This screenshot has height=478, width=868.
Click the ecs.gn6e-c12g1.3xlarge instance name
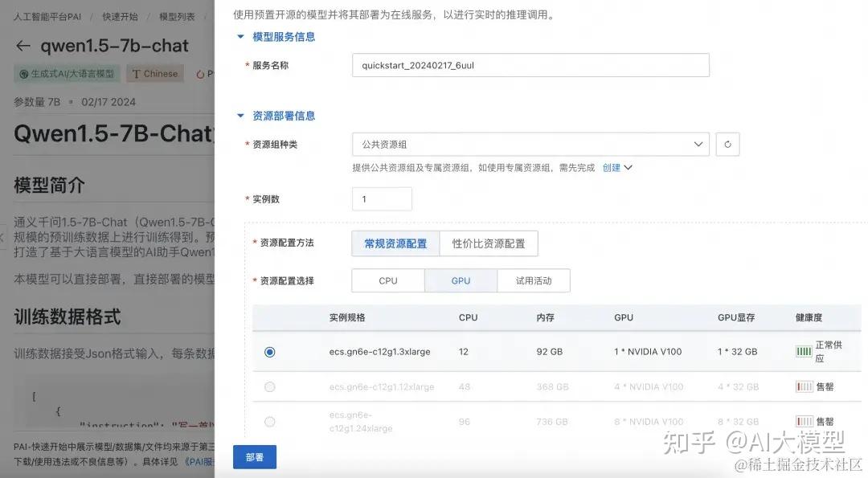(x=379, y=352)
